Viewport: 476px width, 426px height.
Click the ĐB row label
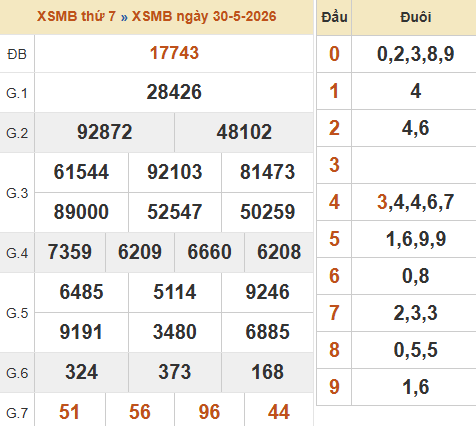coord(17,54)
